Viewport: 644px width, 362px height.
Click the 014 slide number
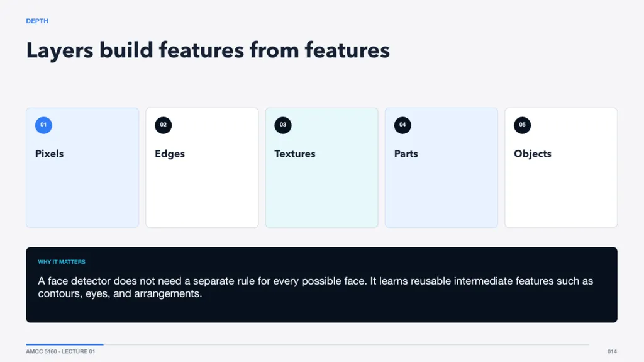(x=612, y=351)
